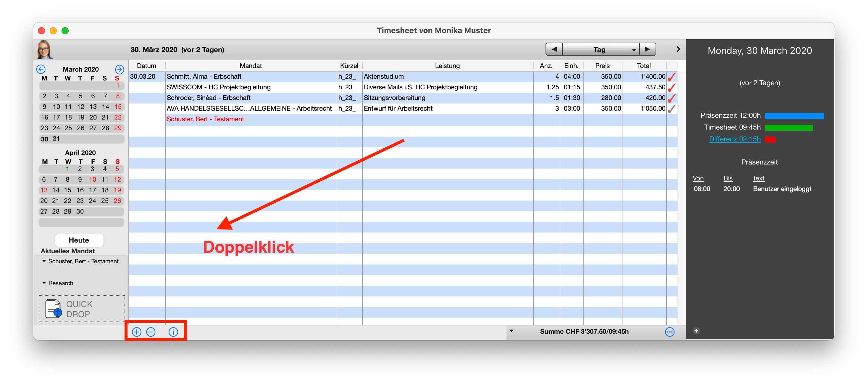This screenshot has width=868, height=384.
Task: Click the red Differenz bar
Action: (x=770, y=139)
